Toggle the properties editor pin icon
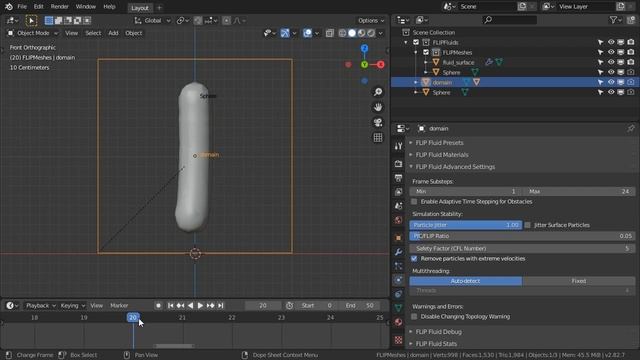 [631, 129]
